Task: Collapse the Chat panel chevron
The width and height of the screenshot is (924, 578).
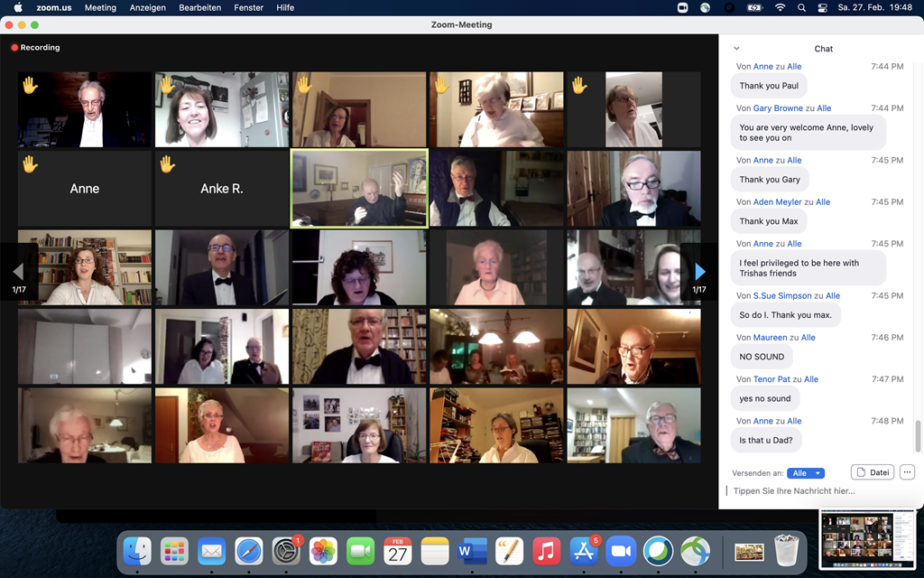Action: 736,49
